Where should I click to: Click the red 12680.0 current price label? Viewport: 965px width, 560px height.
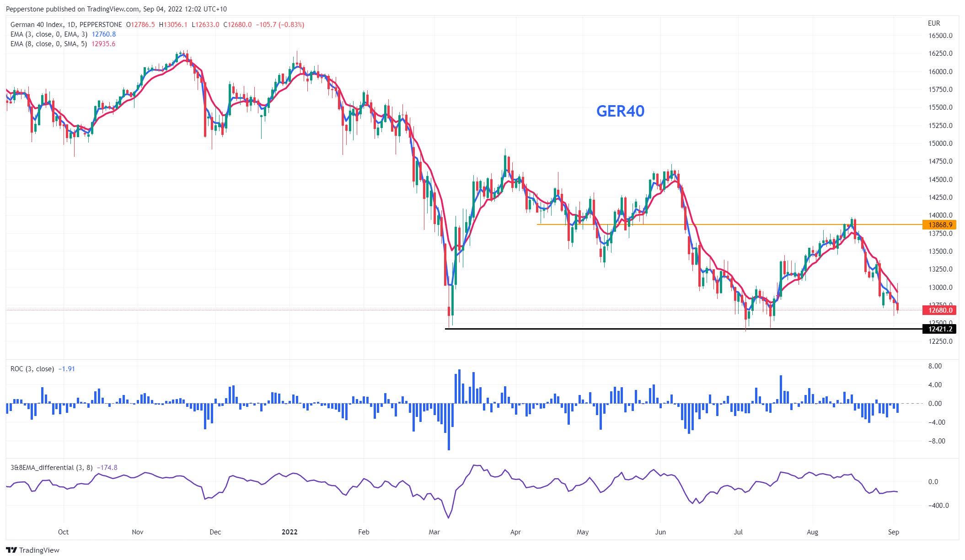pos(940,310)
